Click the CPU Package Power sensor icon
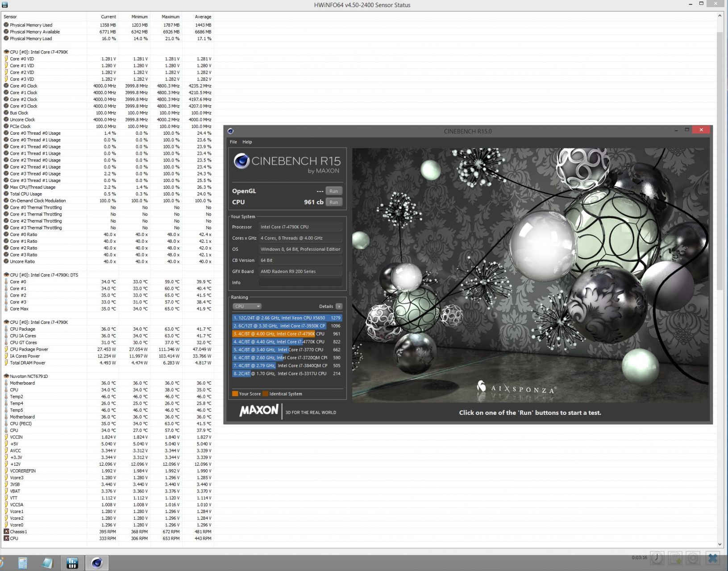Screen dimensions: 728x571 point(6,349)
